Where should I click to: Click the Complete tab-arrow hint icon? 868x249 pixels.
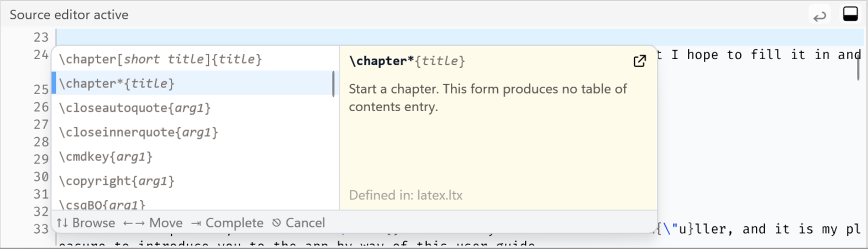coord(196,223)
